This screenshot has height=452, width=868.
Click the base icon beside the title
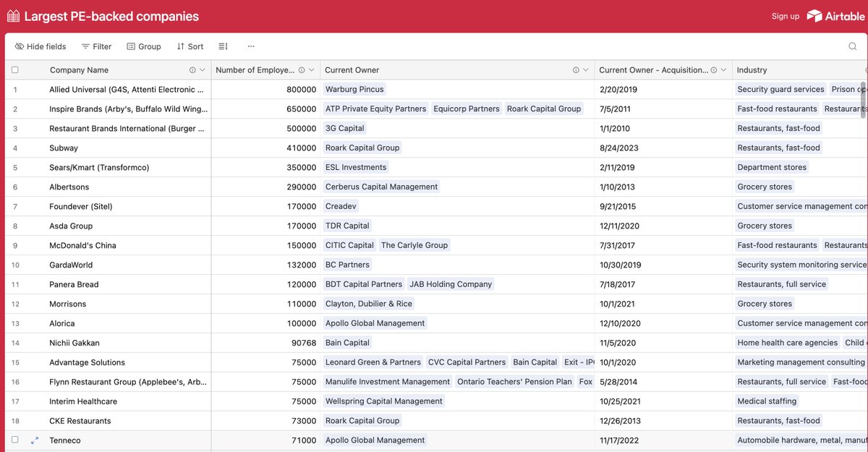[x=13, y=16]
